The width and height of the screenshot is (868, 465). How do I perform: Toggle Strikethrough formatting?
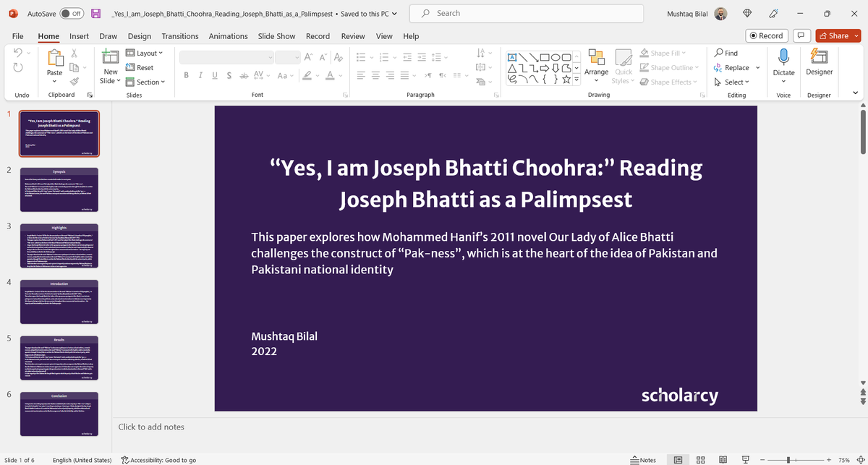(x=244, y=75)
